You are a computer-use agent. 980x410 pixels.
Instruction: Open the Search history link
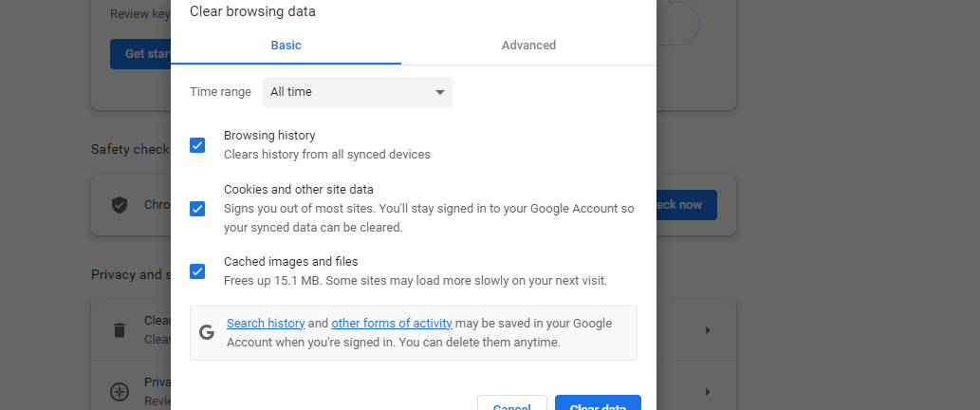pyautogui.click(x=266, y=324)
